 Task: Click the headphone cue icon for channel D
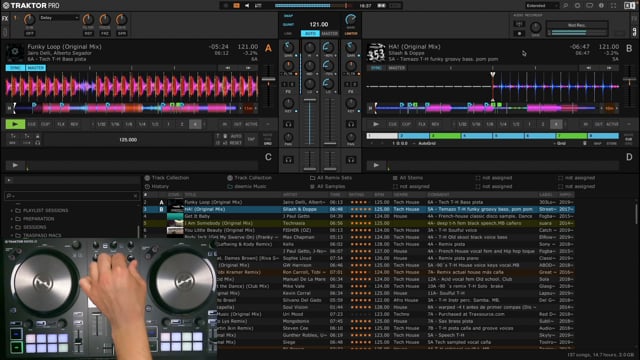pos(351,160)
